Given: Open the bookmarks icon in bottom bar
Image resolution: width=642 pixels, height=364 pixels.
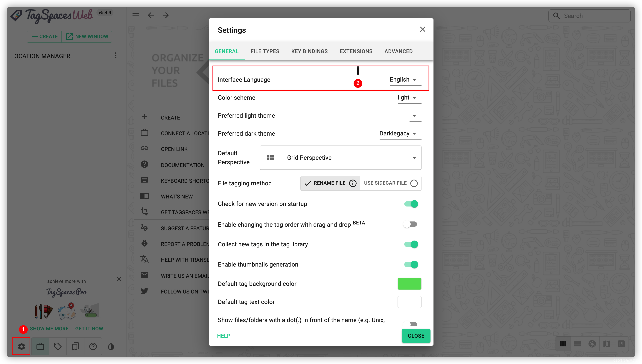Looking at the screenshot, I should [x=75, y=346].
